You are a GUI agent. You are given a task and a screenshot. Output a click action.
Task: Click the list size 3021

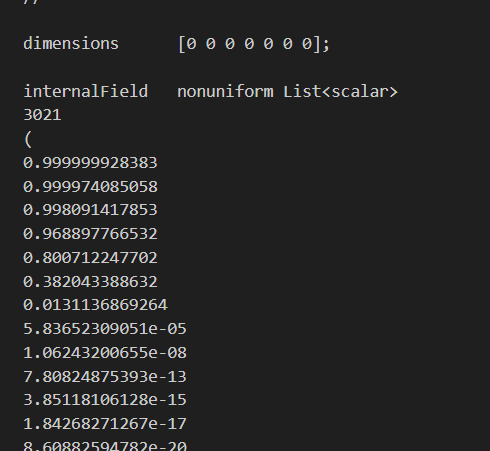point(42,115)
